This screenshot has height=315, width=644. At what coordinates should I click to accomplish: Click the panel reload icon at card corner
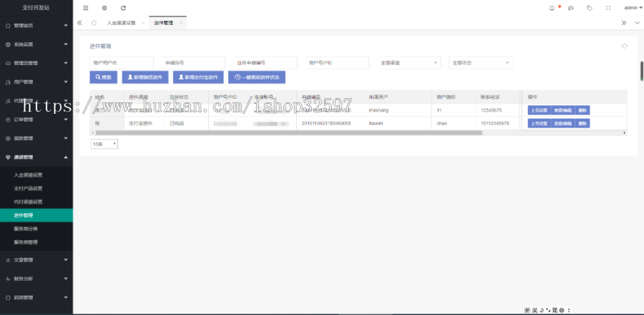[624, 46]
